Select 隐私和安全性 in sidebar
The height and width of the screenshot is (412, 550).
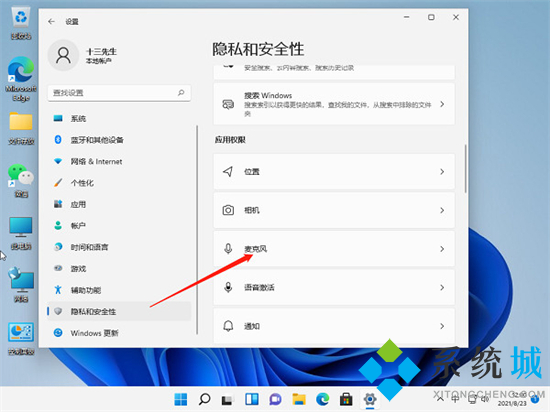click(x=119, y=311)
